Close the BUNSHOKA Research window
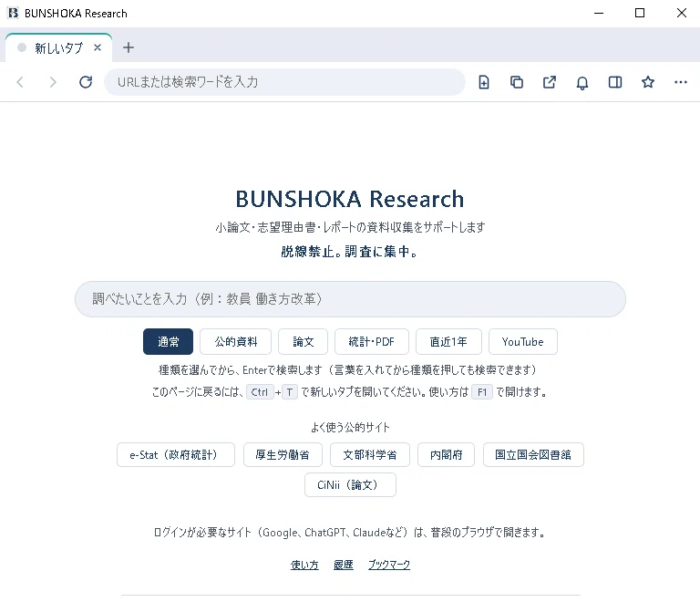The image size is (700, 602). pos(681,13)
